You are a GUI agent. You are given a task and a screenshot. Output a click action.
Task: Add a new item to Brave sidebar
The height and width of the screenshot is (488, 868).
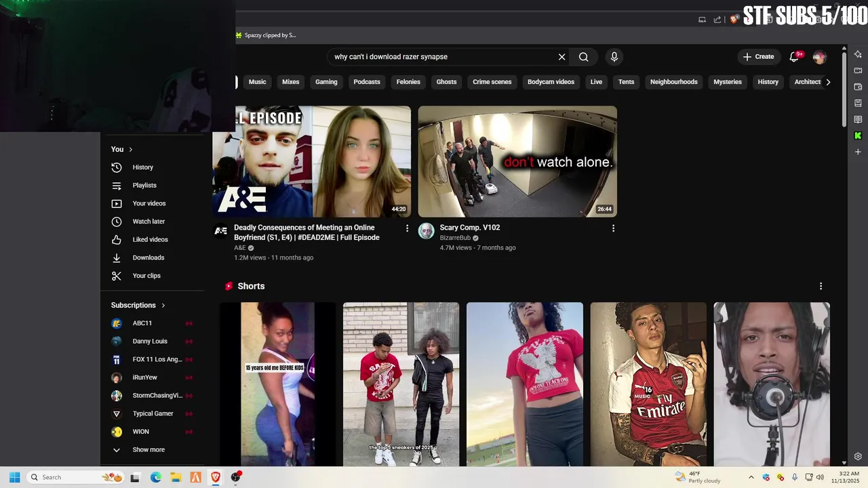click(x=858, y=152)
